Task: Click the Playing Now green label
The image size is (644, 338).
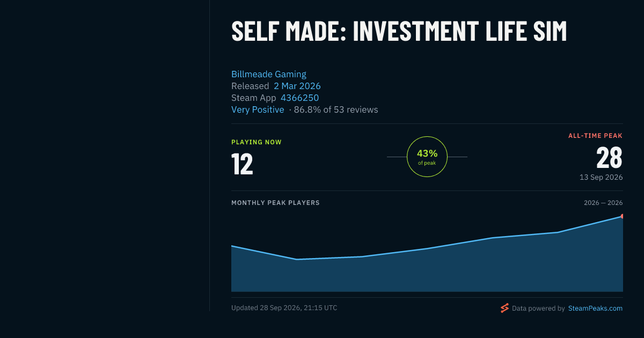Action: (257, 142)
